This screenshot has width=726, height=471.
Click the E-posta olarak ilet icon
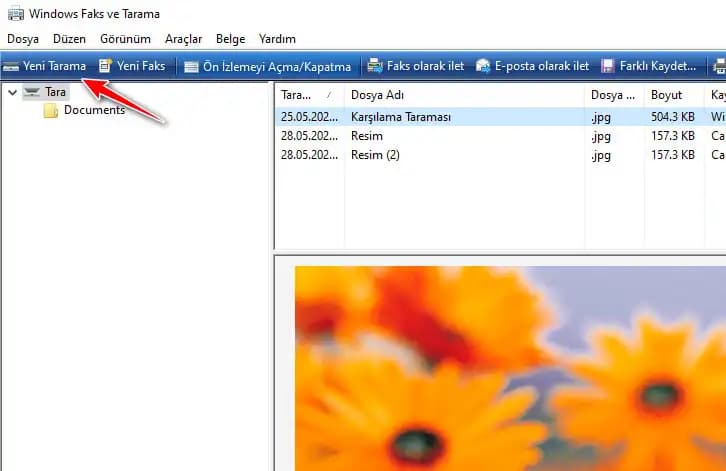[484, 67]
